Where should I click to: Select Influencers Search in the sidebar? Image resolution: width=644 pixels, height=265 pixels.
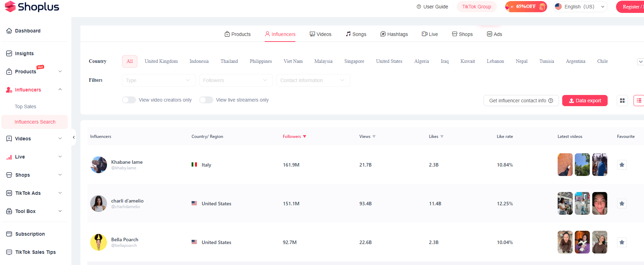[35, 122]
